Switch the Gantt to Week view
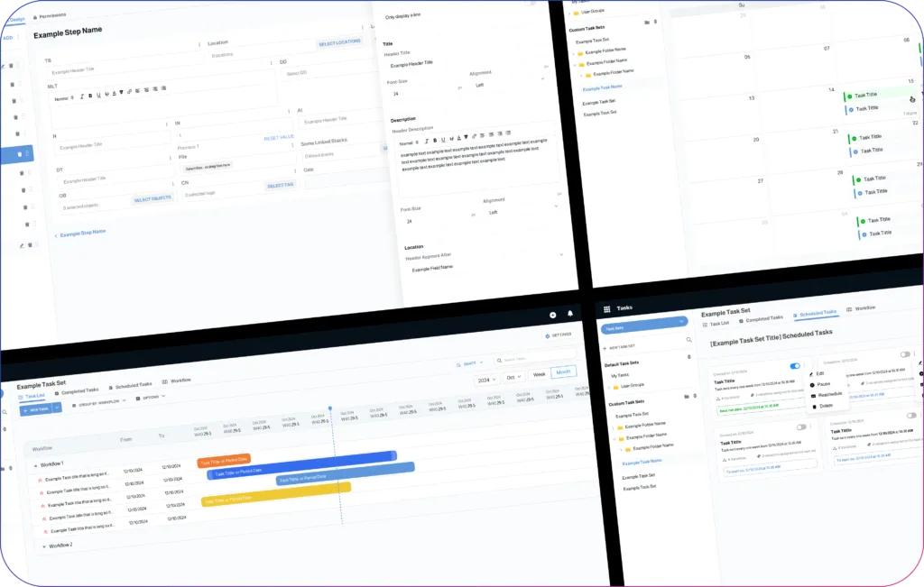Image resolution: width=924 pixels, height=587 pixels. [540, 374]
